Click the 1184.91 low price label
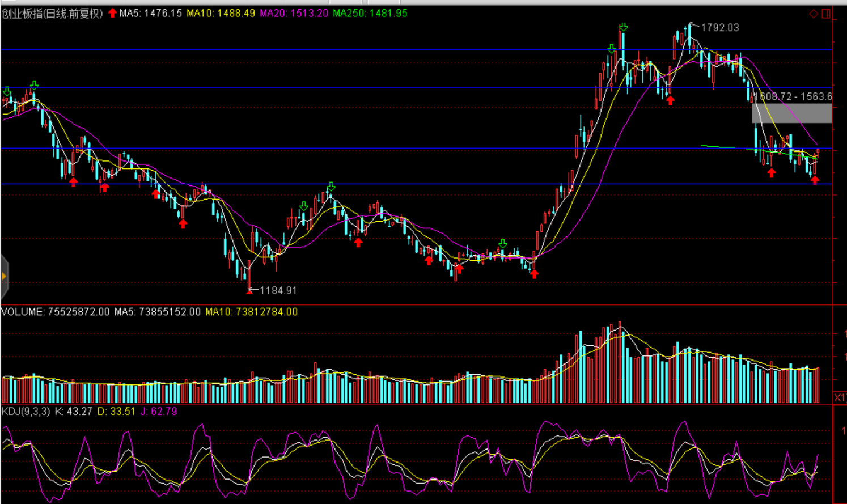847x504 pixels. [278, 290]
